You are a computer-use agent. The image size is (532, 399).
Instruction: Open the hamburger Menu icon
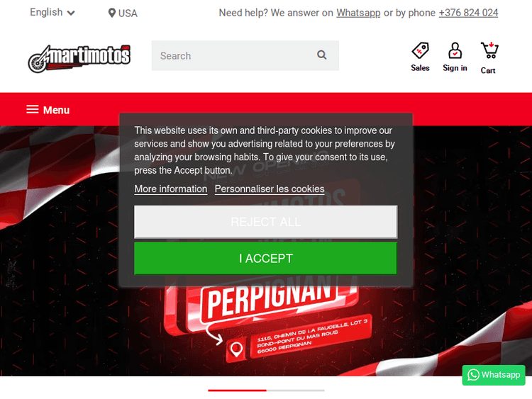pos(33,110)
